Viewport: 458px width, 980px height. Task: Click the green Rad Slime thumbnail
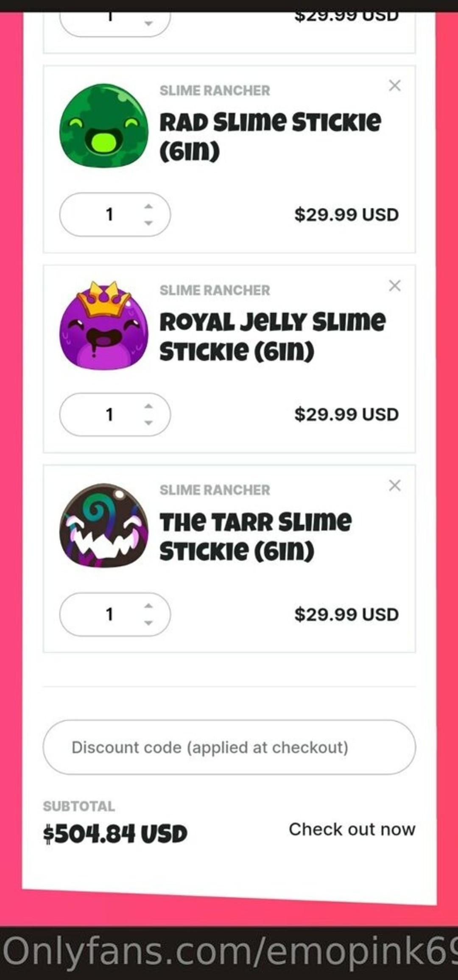click(x=104, y=126)
